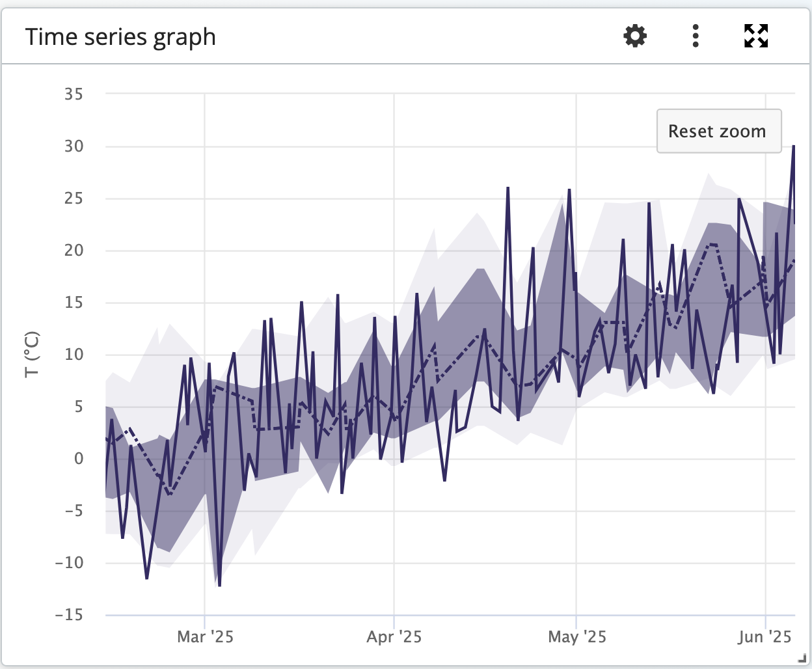Screen dimensions: 812x669
Task: Open panel options via the vertical dots
Action: 695,36
